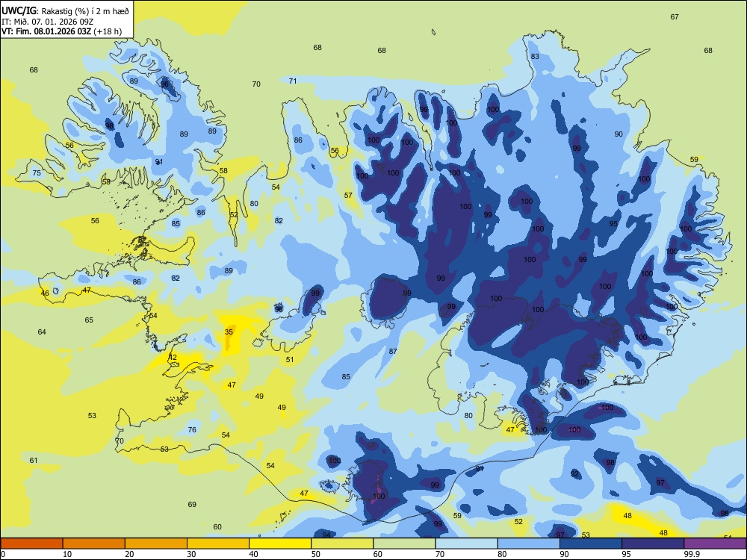
Task: Click the purple above-99.9 legend swatch
Action: [715, 544]
